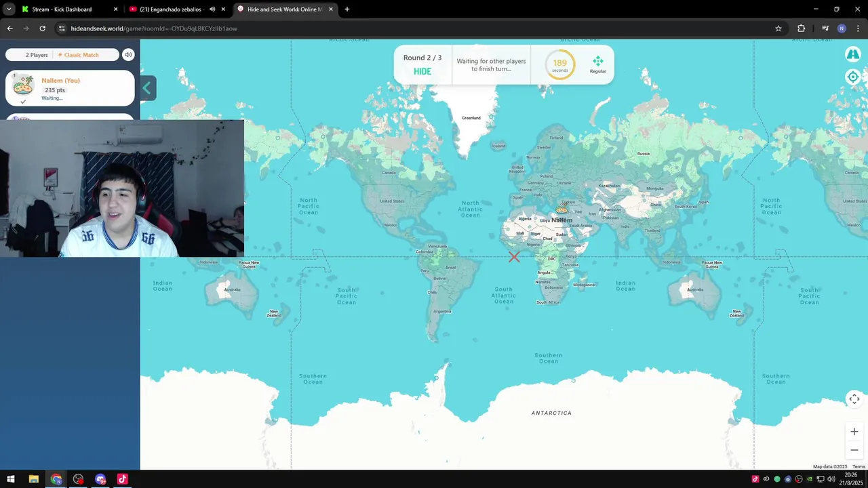Open the Discord taskbar icon

(101, 479)
